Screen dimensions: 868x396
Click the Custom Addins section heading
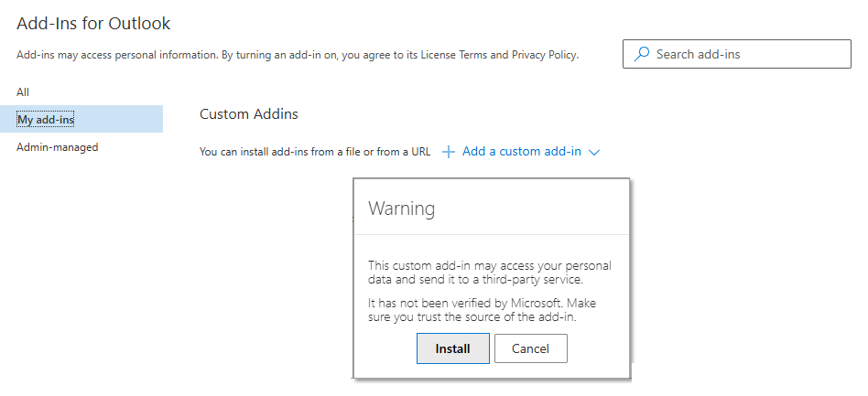click(248, 114)
